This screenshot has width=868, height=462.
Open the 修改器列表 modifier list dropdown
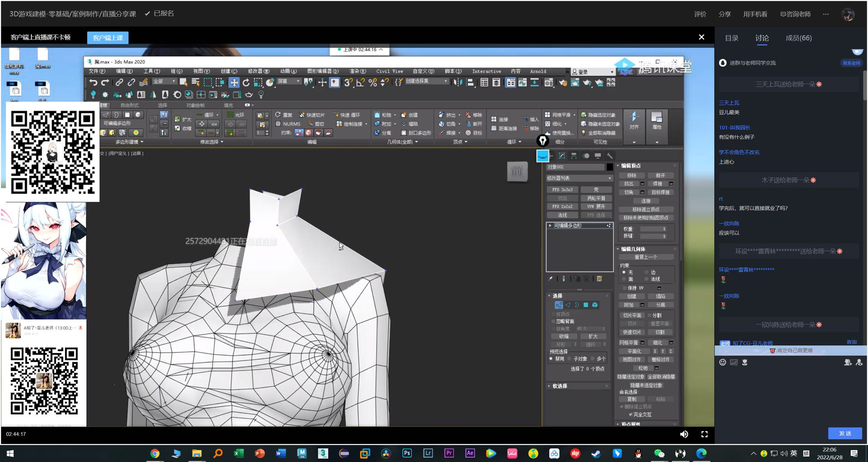[x=579, y=178]
